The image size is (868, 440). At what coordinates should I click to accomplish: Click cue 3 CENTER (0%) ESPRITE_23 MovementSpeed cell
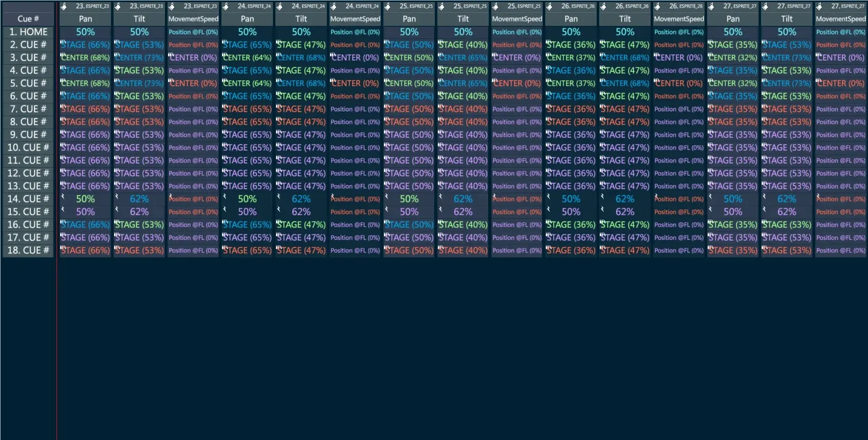pyautogui.click(x=193, y=58)
